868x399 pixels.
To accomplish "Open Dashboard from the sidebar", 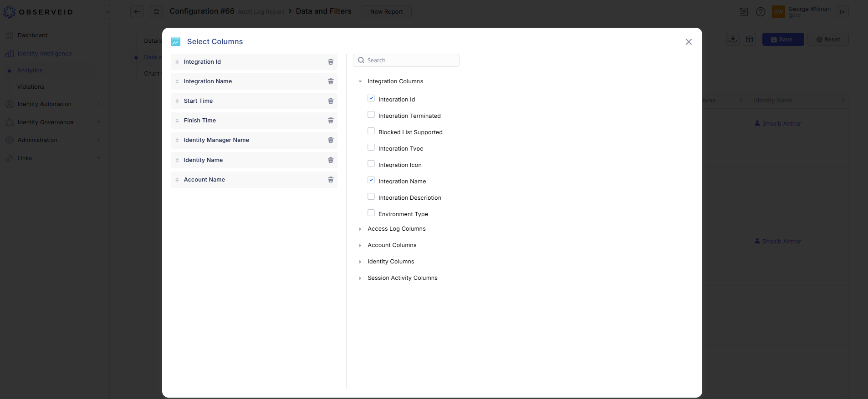I will pos(32,35).
